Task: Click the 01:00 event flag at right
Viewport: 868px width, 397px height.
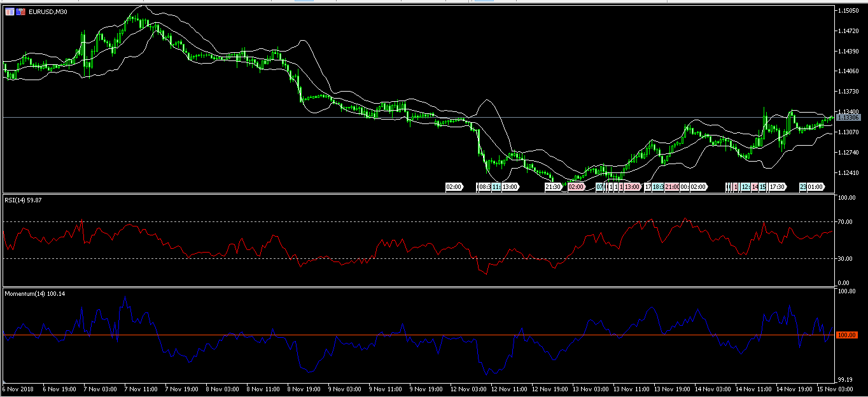Action: [816, 187]
